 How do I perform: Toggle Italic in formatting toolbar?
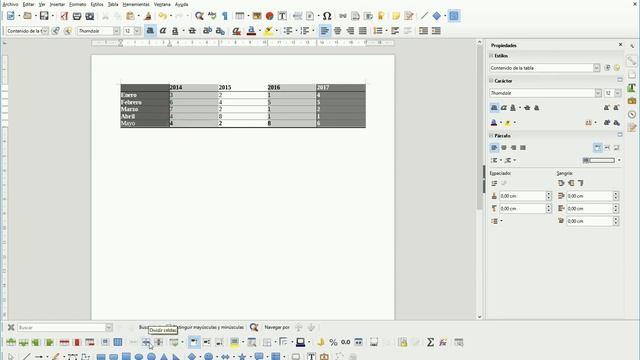163,31
